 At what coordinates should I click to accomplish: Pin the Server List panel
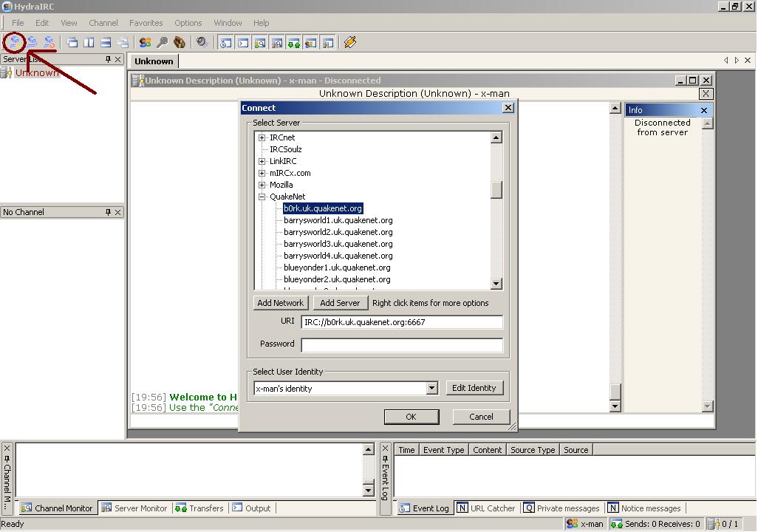(x=108, y=59)
